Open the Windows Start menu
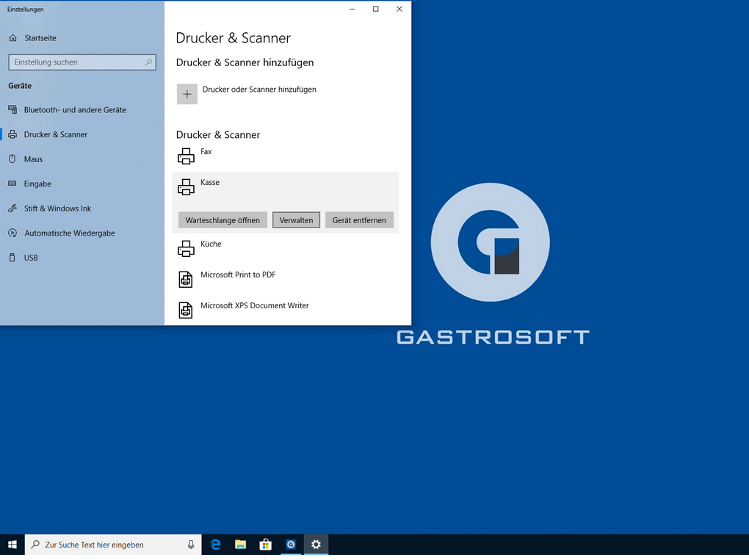The height and width of the screenshot is (560, 749). click(x=12, y=545)
